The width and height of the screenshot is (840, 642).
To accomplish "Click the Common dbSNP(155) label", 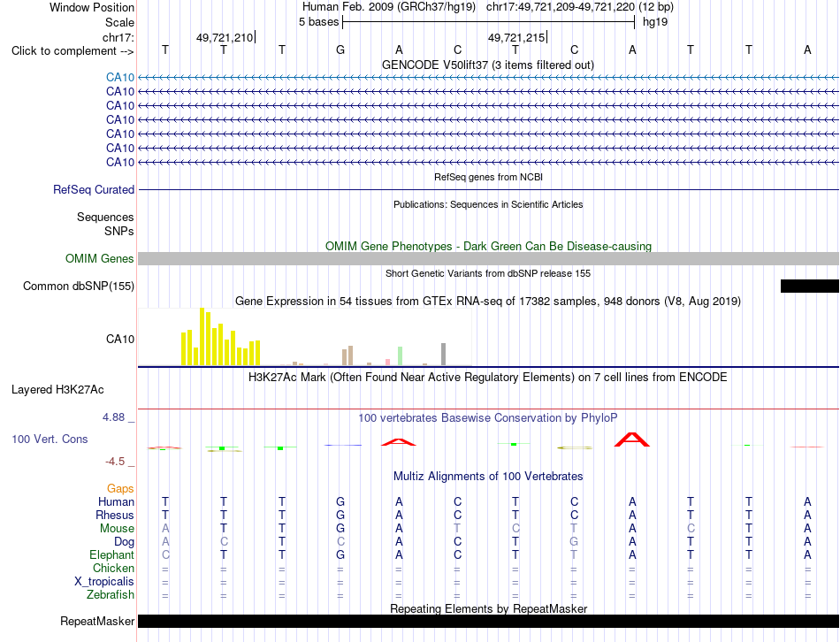I will pyautogui.click(x=79, y=287).
